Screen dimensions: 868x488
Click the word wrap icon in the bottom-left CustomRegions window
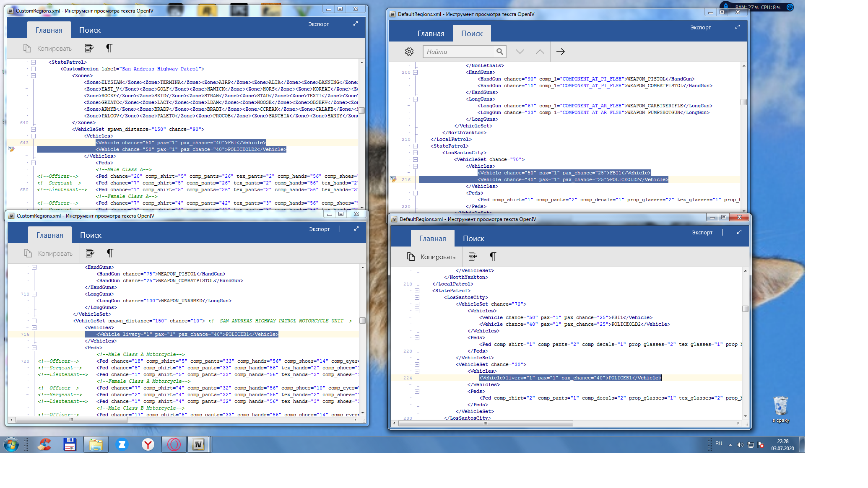pos(90,253)
